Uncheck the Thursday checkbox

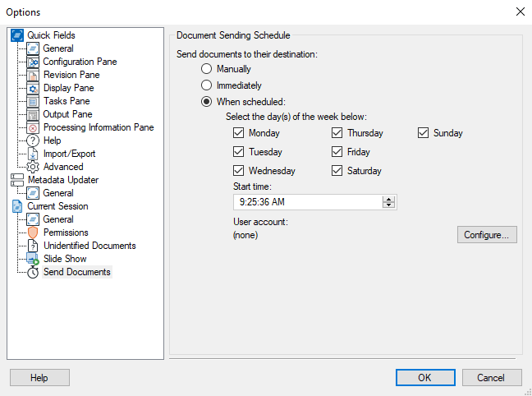(337, 133)
